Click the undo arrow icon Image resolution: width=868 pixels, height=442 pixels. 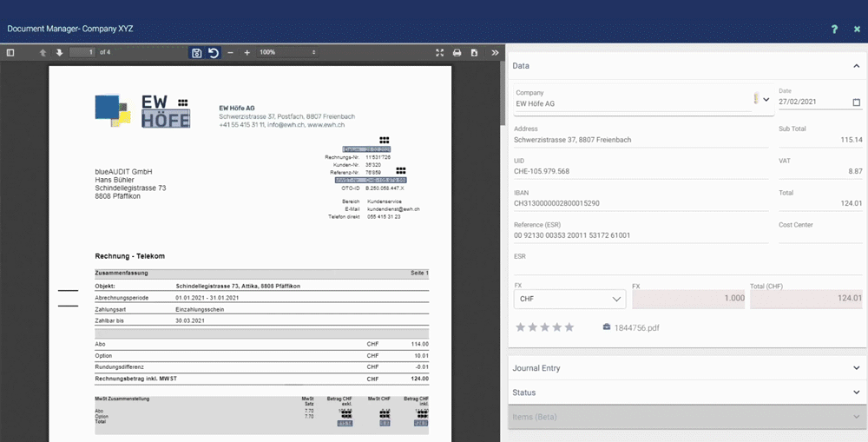(x=214, y=53)
